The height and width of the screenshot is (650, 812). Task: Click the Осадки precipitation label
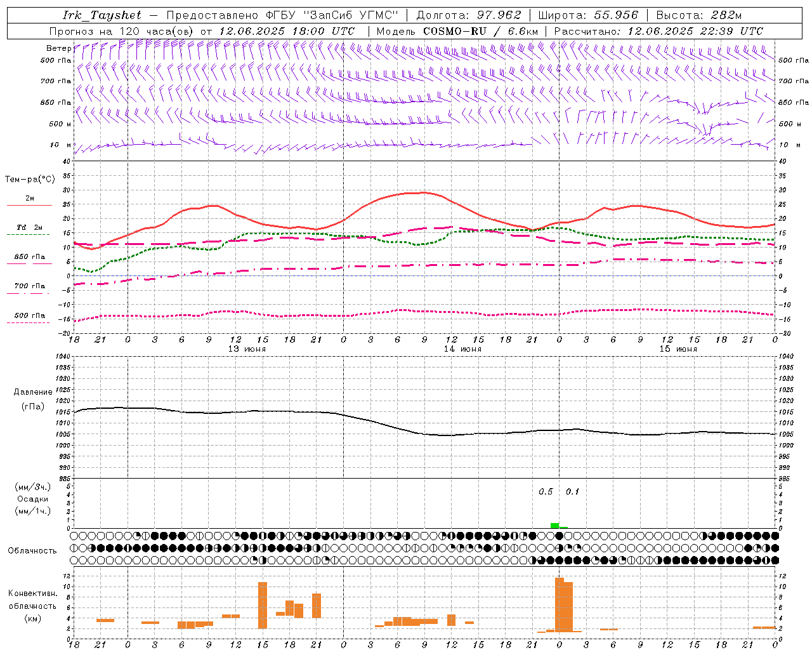coord(33,499)
